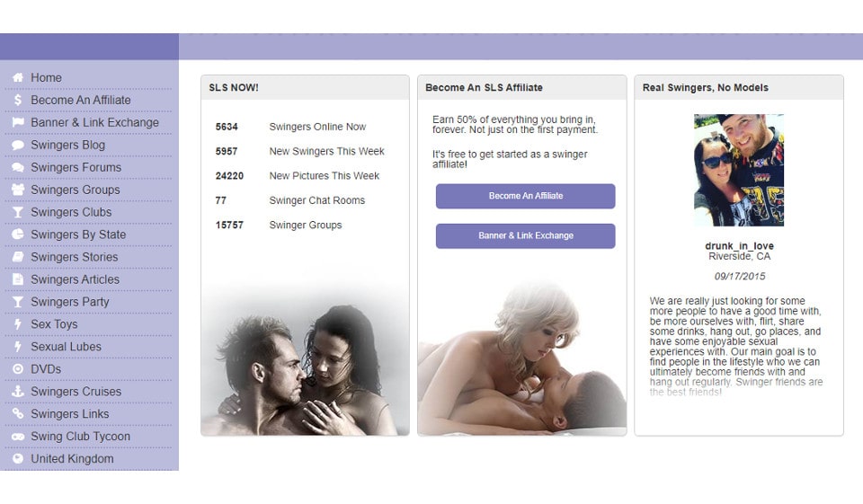The image size is (863, 504).
Task: Click the chain link icon for Links
Action: [x=18, y=414]
